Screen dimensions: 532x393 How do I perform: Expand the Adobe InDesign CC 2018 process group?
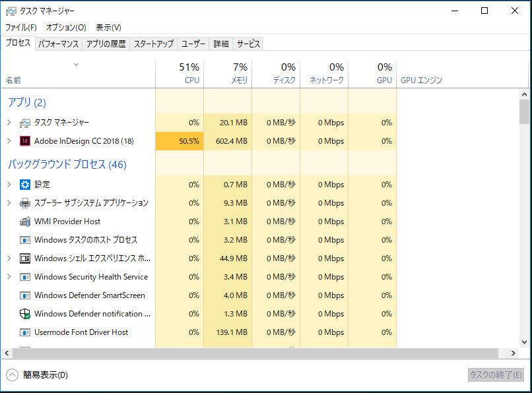pos(9,140)
